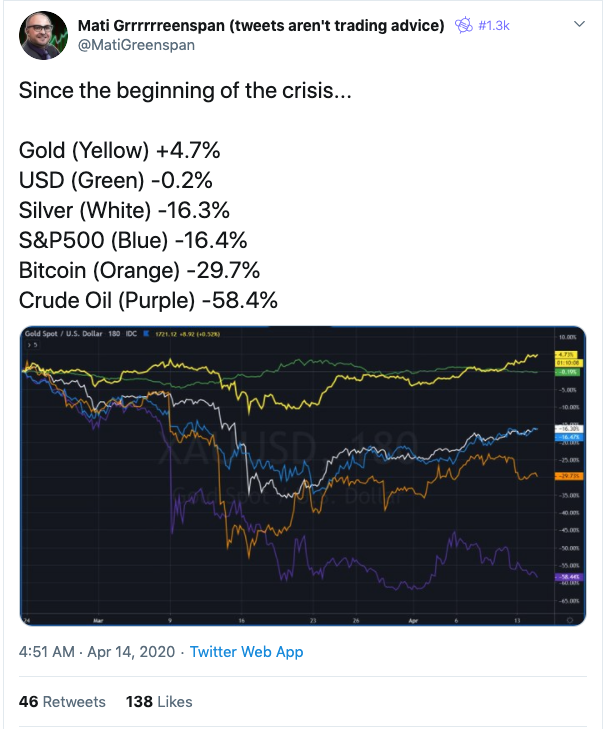Click the green -0.19% USD label

coord(567,372)
